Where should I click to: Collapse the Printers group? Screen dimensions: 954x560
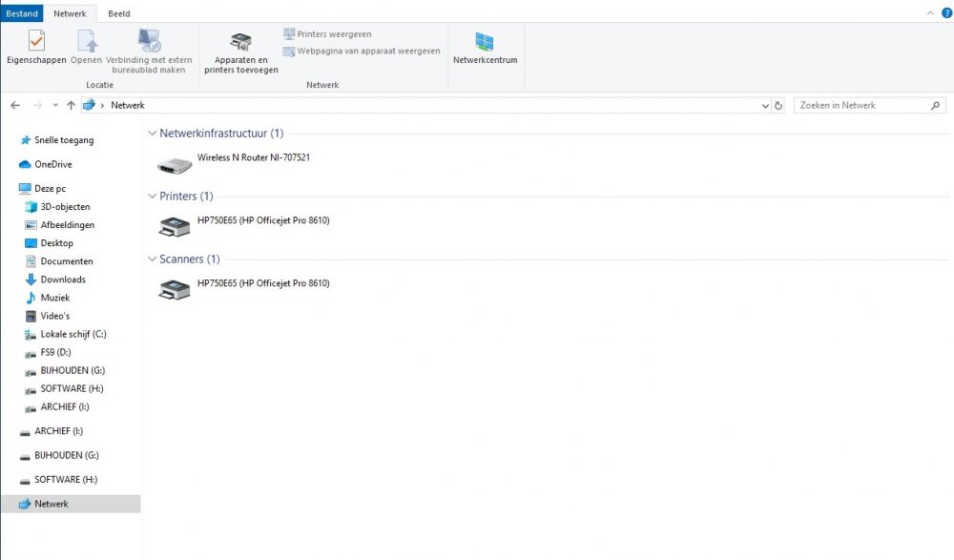152,196
